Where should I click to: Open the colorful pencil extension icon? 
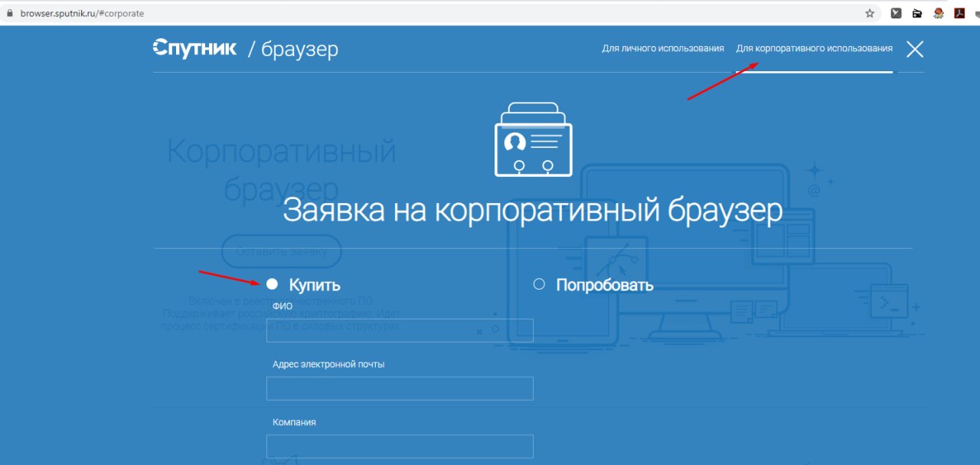coord(938,13)
